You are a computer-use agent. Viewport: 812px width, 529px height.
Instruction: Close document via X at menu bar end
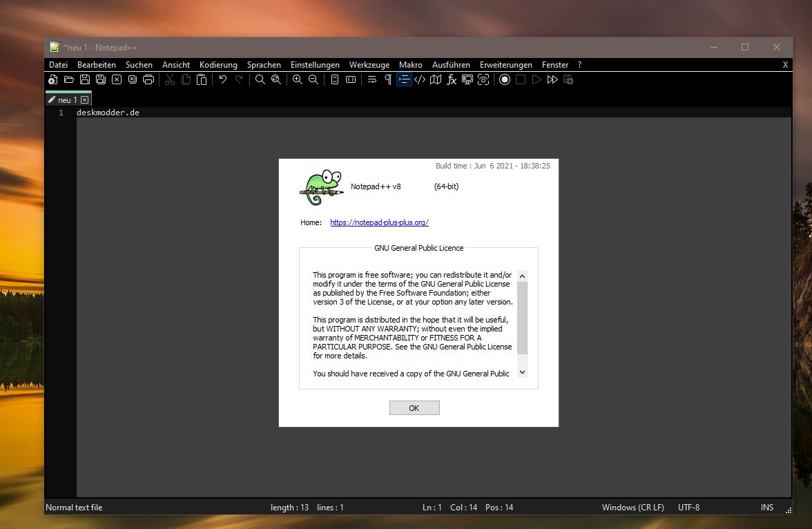coord(785,65)
